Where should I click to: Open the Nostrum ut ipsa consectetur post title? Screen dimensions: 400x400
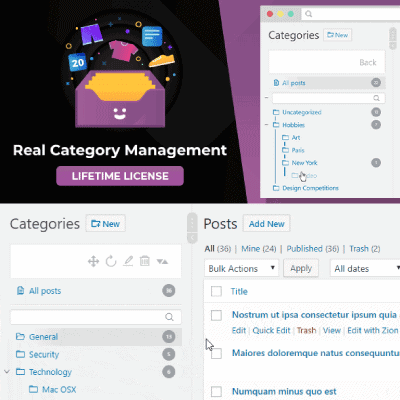(x=315, y=315)
